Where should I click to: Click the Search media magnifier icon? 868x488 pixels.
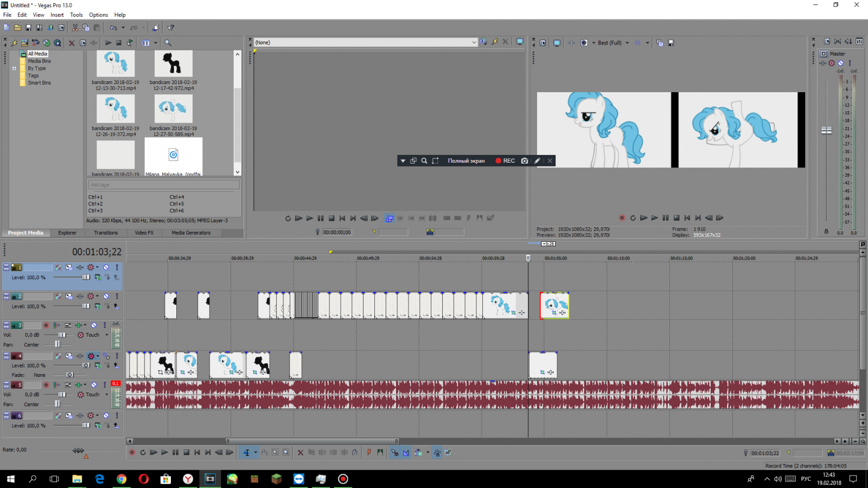pyautogui.click(x=168, y=43)
